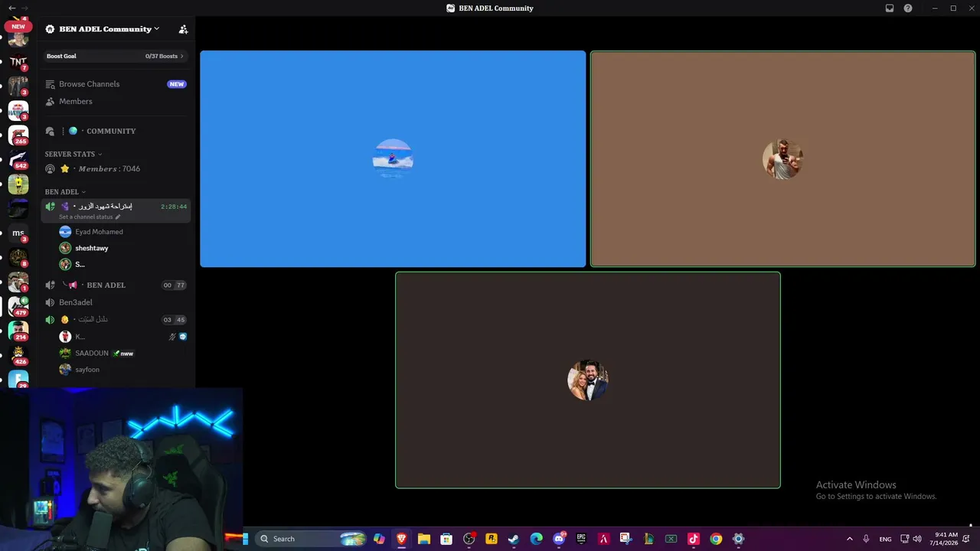
Task: Join the voice channel showing 03 46
Action: 115,320
